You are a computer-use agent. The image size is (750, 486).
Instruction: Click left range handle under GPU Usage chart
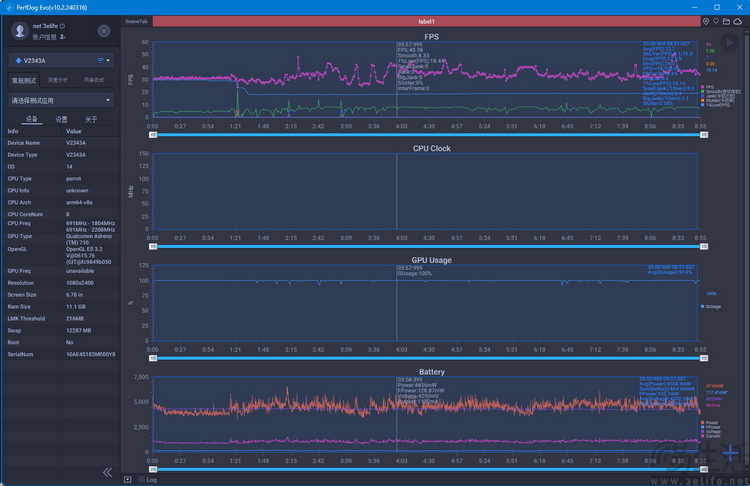153,358
